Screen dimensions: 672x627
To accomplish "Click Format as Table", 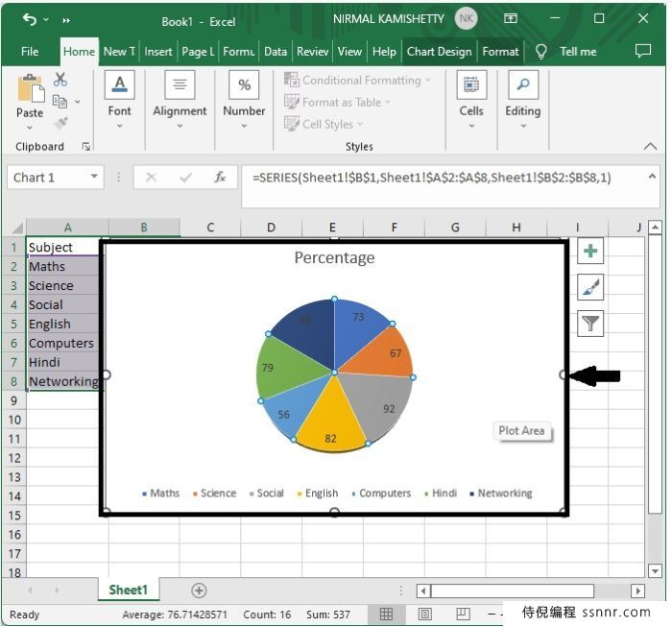I will click(337, 102).
